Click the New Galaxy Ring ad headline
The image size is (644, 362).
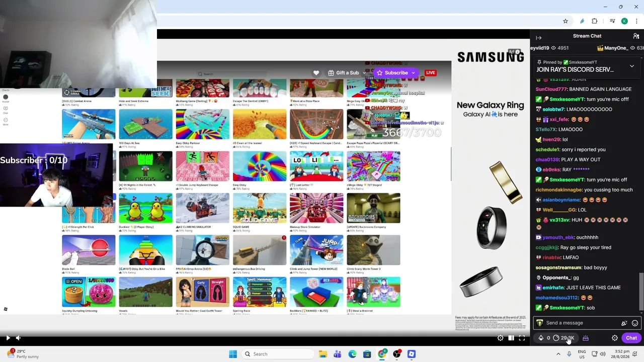point(491,105)
